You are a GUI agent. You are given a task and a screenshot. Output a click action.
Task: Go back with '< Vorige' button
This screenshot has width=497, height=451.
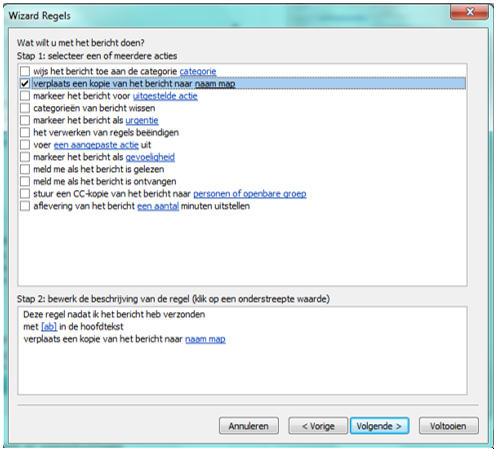[x=318, y=426]
